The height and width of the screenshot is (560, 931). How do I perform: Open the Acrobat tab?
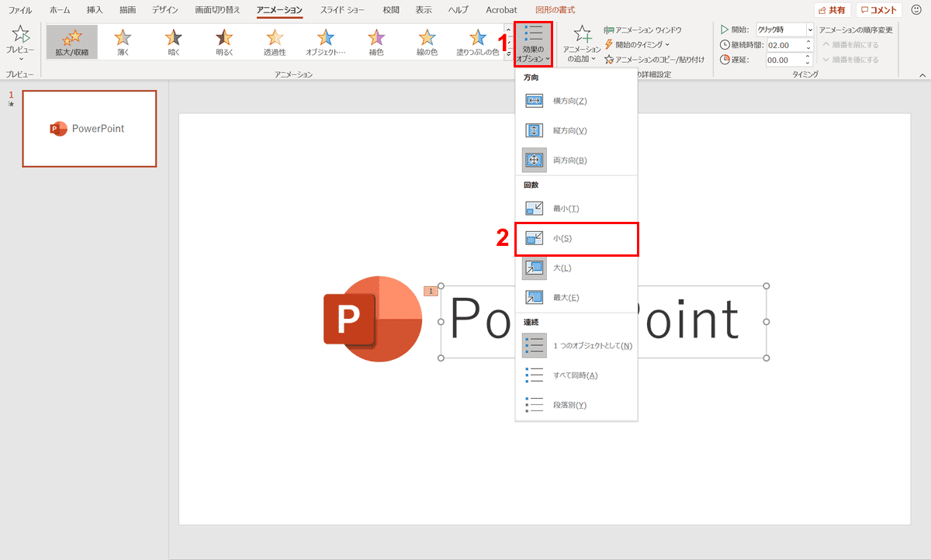point(501,10)
